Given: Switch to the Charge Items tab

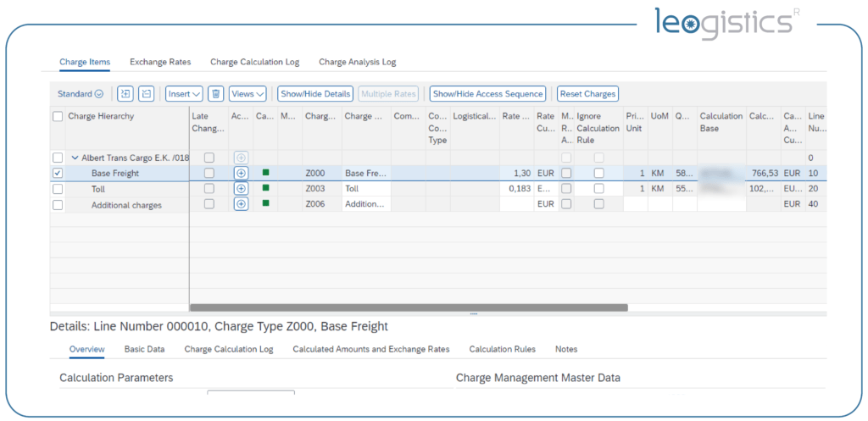Looking at the screenshot, I should point(85,62).
